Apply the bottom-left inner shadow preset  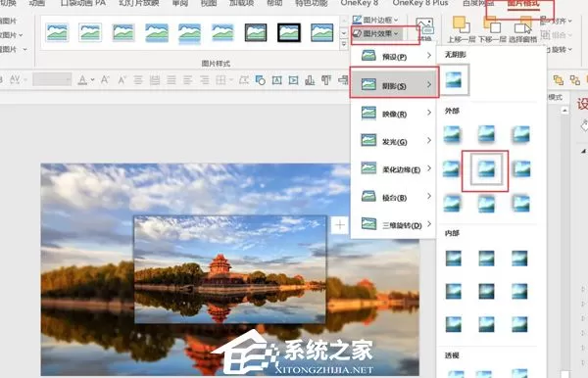[x=454, y=324]
